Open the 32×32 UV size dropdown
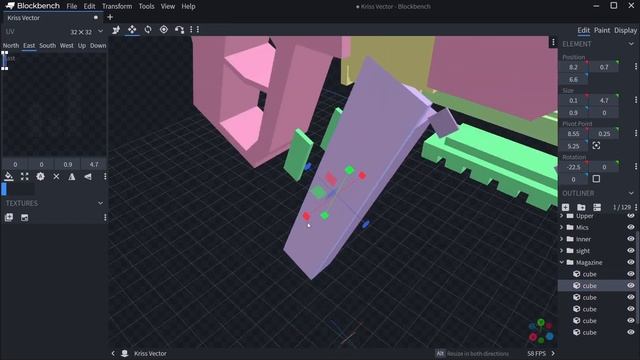Image resolution: width=640 pixels, height=360 pixels. click(100, 31)
